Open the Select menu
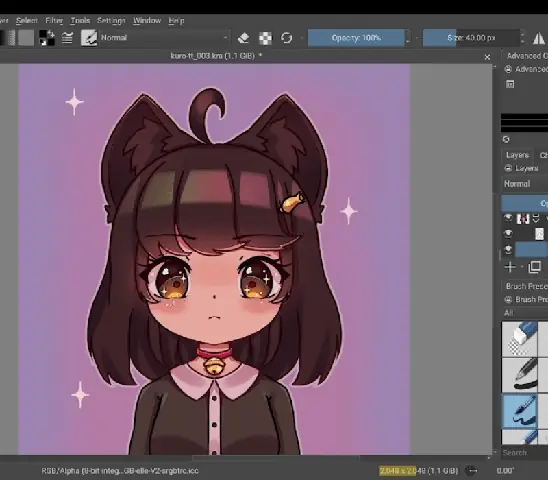This screenshot has width=548, height=480. (27, 21)
